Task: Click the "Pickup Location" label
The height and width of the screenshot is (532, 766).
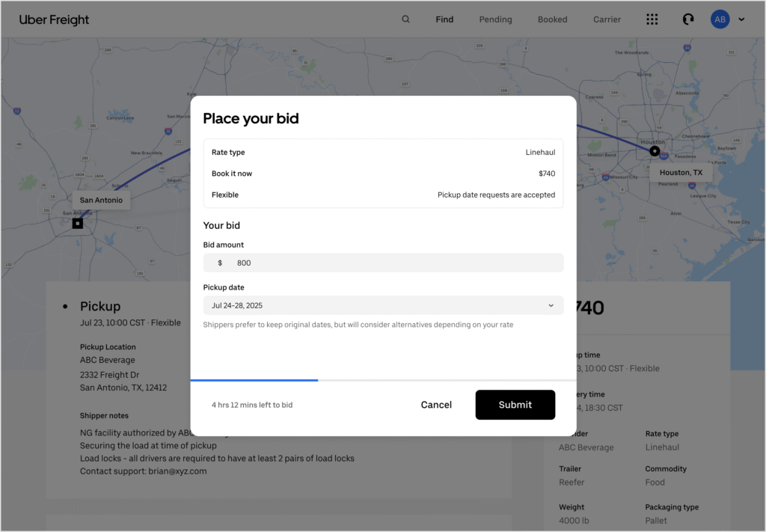Action: tap(108, 347)
